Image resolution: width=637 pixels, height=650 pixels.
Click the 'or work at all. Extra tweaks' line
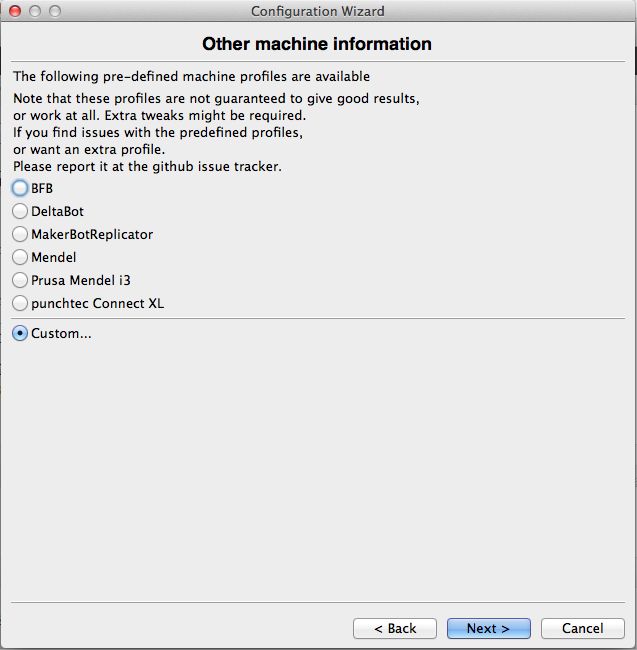(160, 115)
